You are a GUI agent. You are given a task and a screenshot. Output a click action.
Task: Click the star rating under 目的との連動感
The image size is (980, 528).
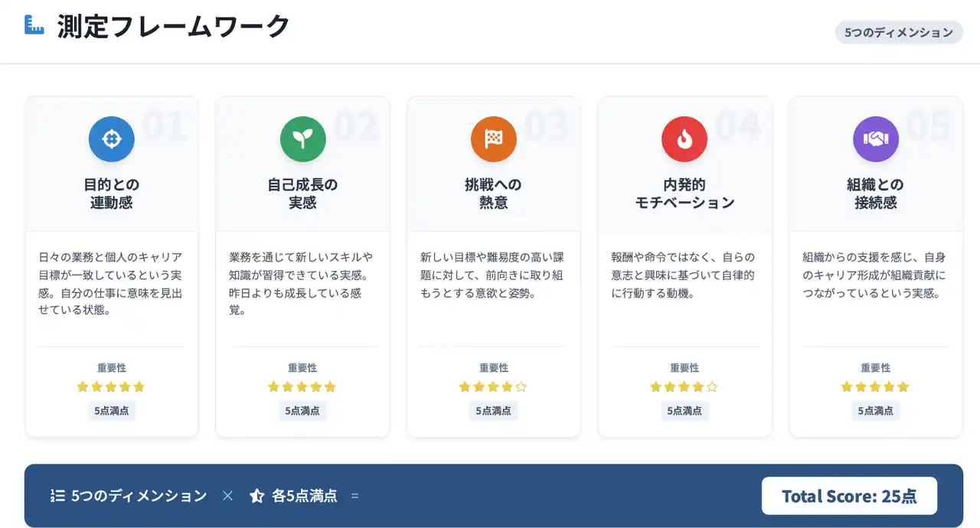click(111, 387)
